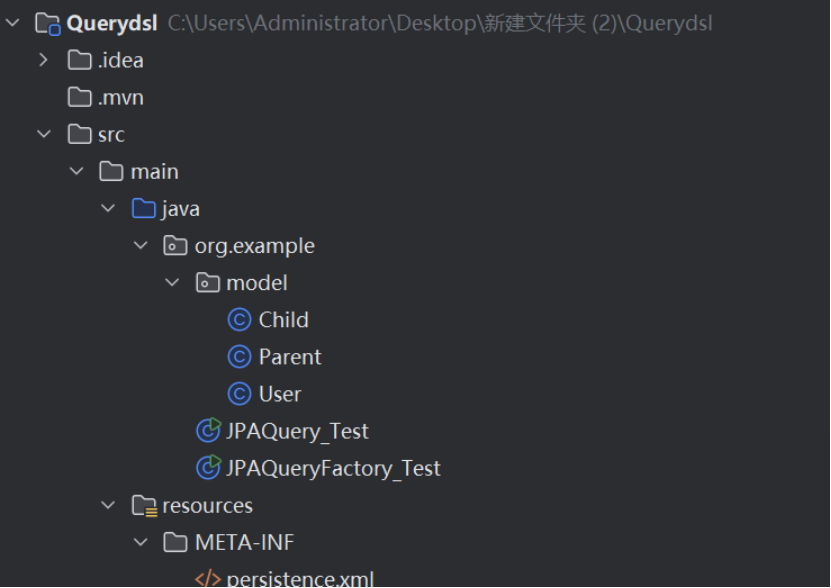This screenshot has width=831, height=588.
Task: Collapse the model package chevron
Action: 173,283
